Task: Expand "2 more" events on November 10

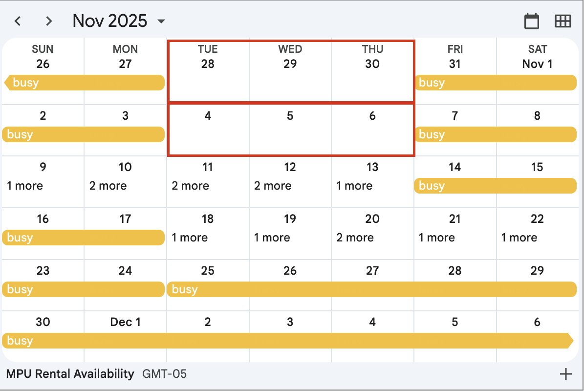Action: point(108,186)
